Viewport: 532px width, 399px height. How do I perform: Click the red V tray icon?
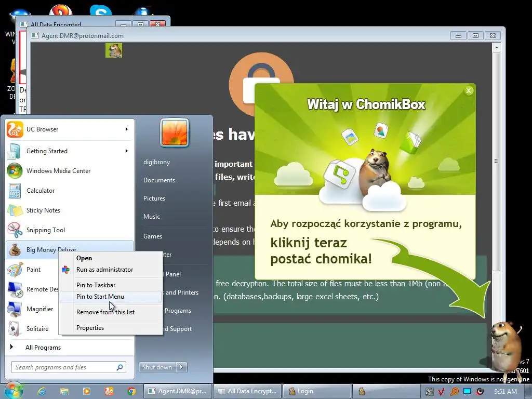[x=441, y=392]
